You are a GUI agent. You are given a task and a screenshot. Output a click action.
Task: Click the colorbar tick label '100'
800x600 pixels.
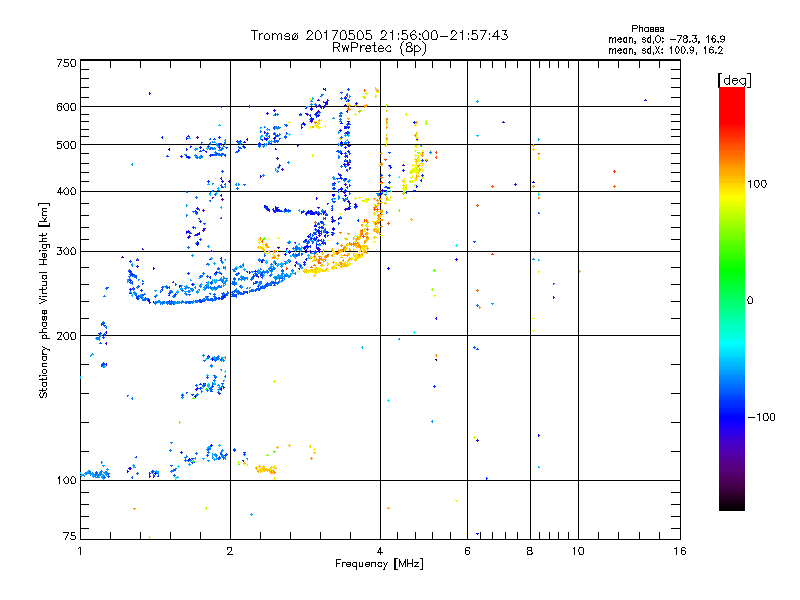pyautogui.click(x=757, y=184)
